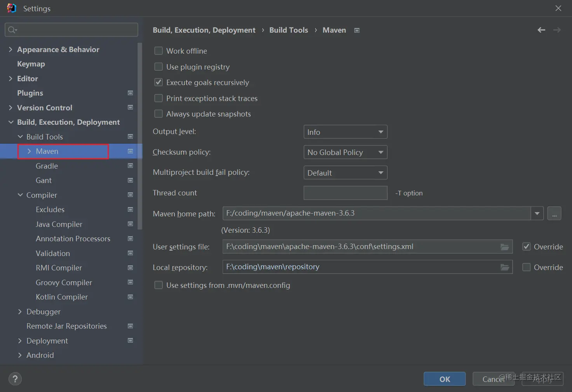Click the project-level icon beside Compiler
The width and height of the screenshot is (572, 392).
131,195
